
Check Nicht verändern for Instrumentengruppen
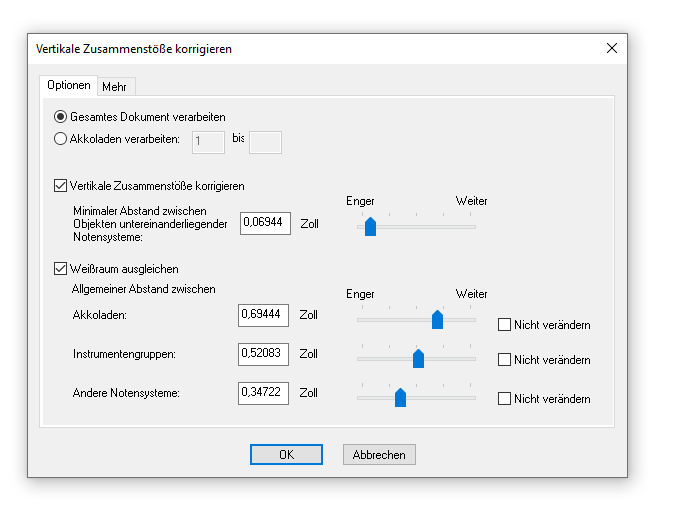point(504,360)
